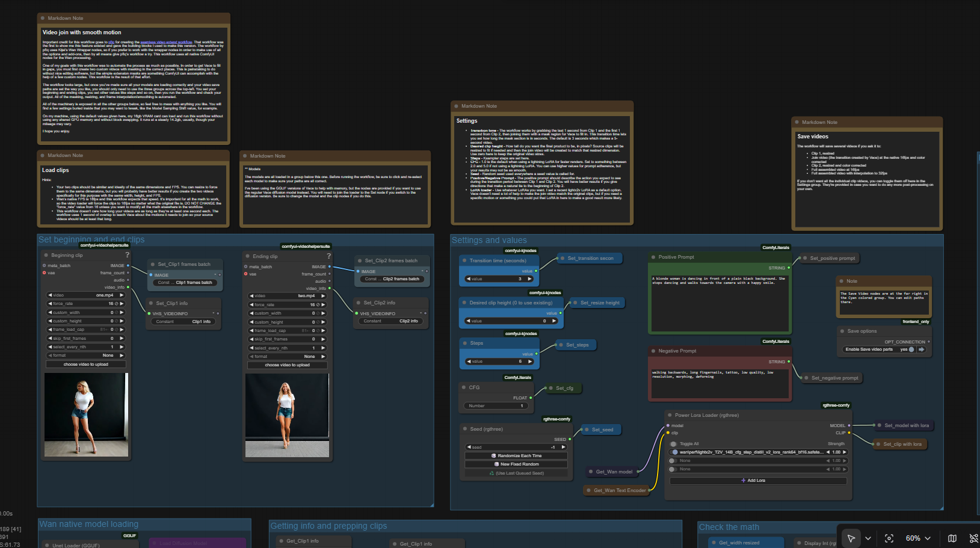Disable the lightx2v lora toggle

pyautogui.click(x=675, y=452)
